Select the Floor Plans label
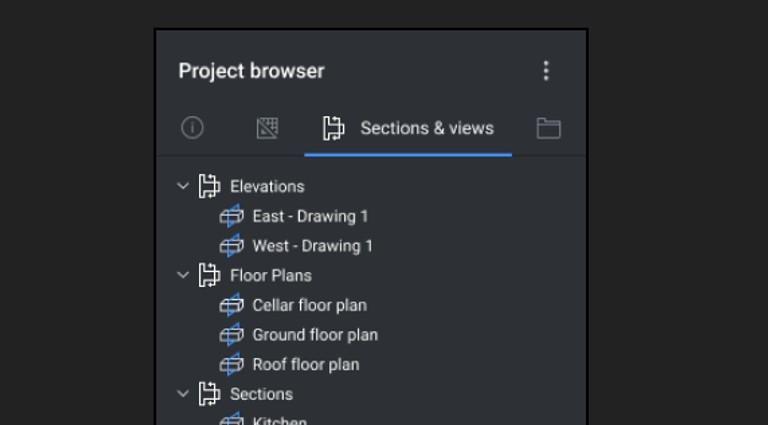The width and height of the screenshot is (768, 425). click(271, 276)
